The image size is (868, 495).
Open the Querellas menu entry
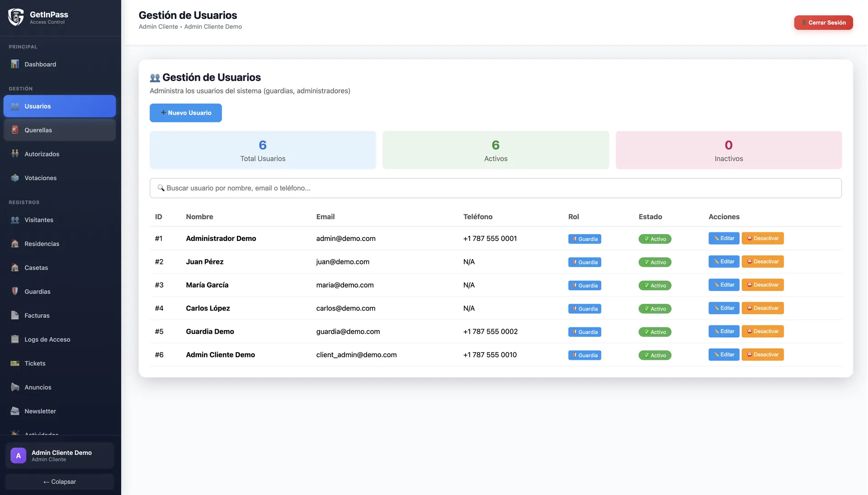[x=60, y=130]
